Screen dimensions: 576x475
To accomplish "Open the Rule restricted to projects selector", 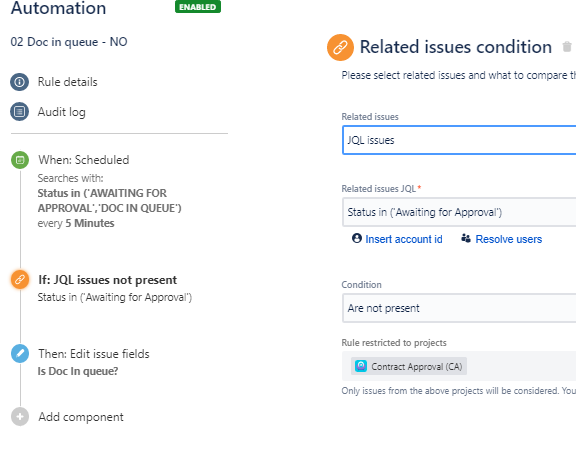I will coord(459,366).
